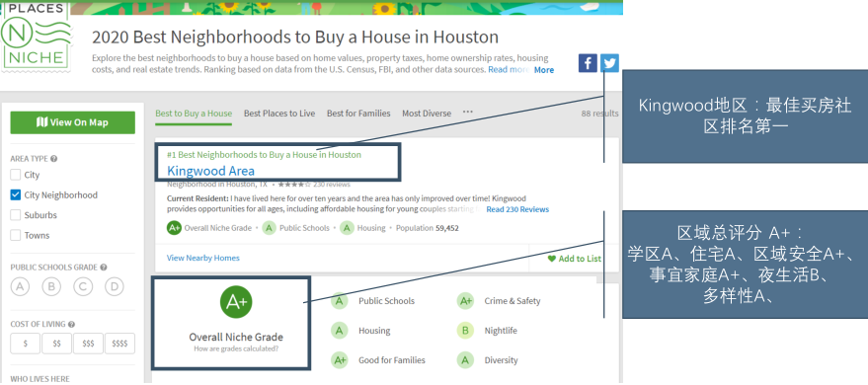Click the Cost of Living help icon
The image size is (868, 385).
pyautogui.click(x=71, y=324)
